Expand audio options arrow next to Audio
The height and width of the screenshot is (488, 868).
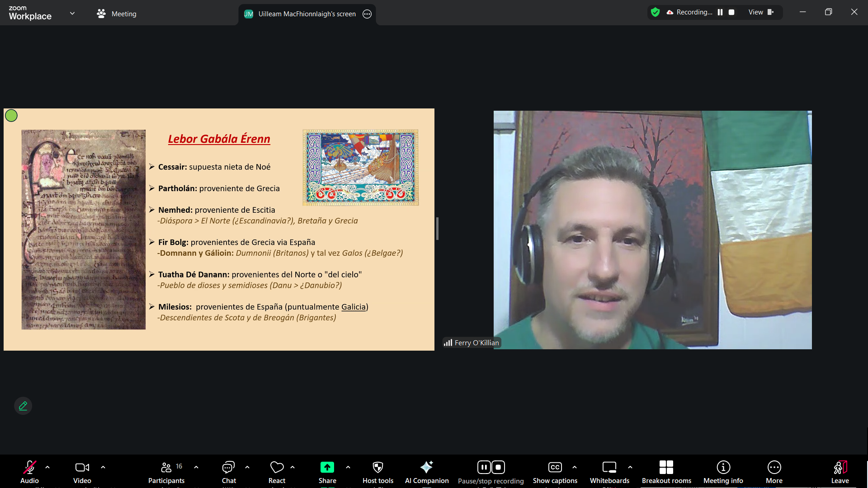[47, 467]
